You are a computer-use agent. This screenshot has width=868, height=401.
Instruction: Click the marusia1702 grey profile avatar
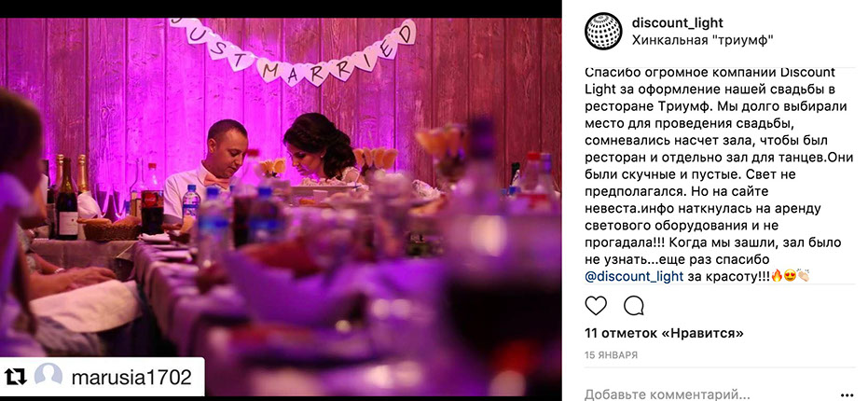pyautogui.click(x=48, y=377)
